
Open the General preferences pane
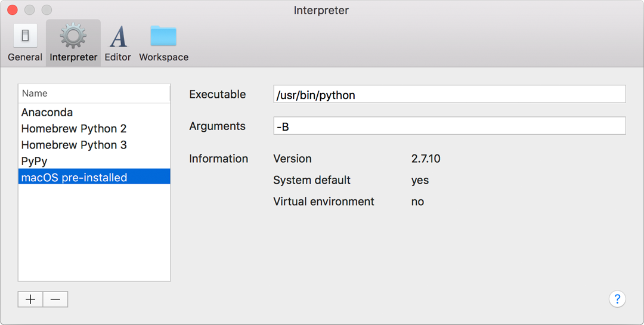[24, 43]
